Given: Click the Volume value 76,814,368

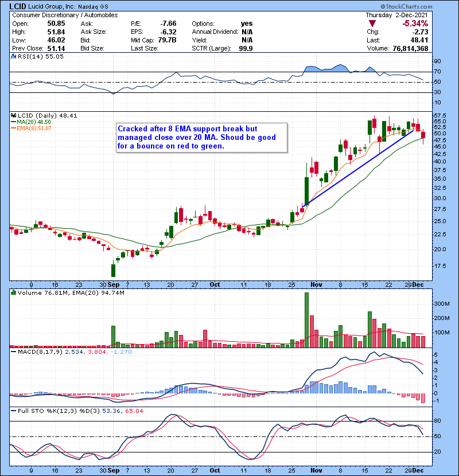Looking at the screenshot, I should pos(410,49).
